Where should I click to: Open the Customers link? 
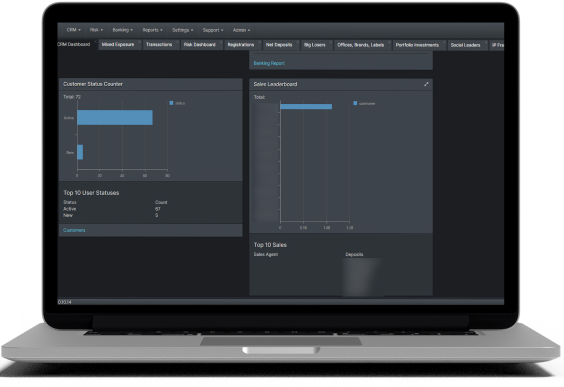click(x=74, y=230)
